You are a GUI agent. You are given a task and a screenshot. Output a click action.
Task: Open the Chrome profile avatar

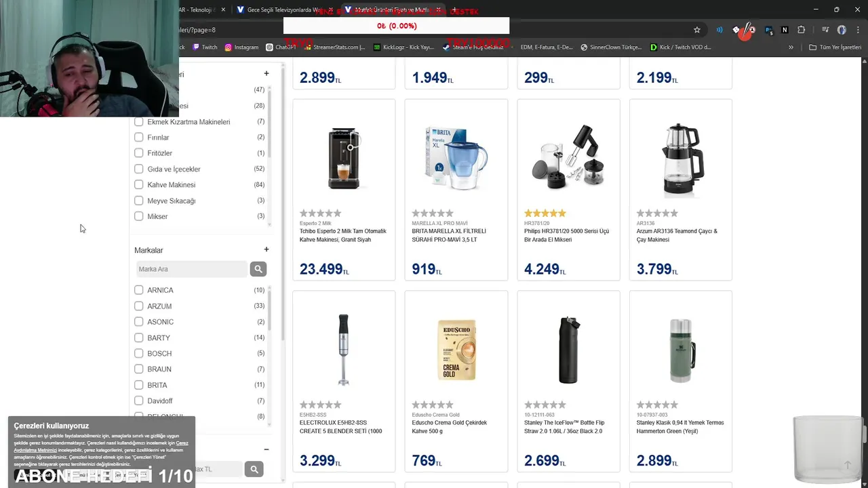tap(842, 30)
